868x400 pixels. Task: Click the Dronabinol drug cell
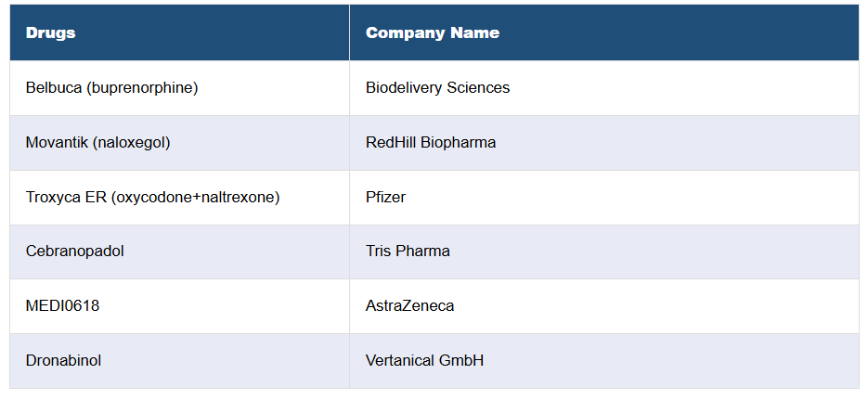[x=64, y=361]
